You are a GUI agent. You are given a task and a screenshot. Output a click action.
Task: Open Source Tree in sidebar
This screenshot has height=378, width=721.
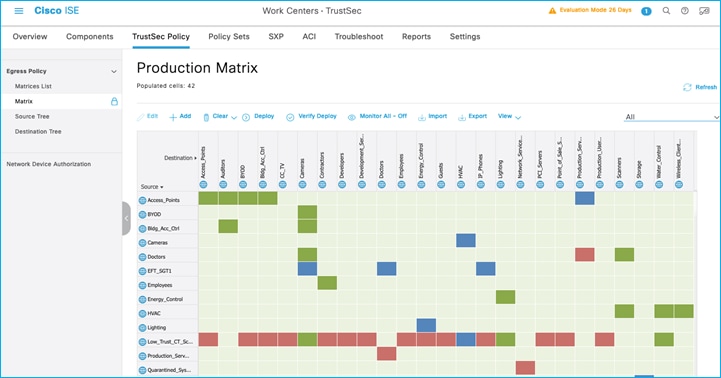(32, 116)
